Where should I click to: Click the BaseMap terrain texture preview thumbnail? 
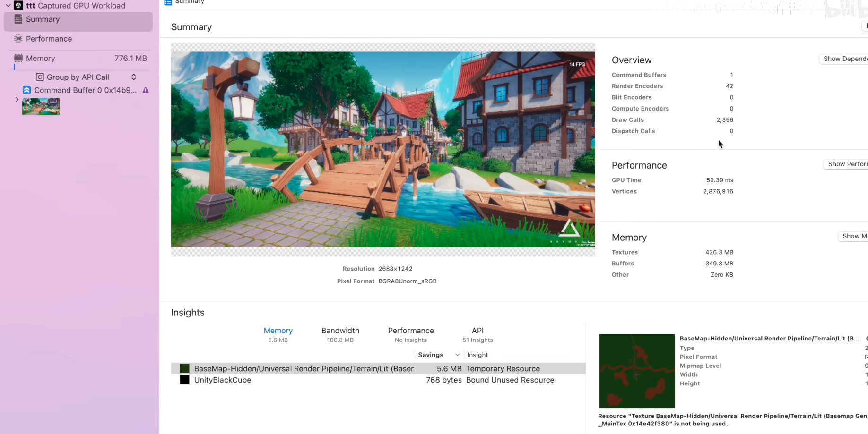[x=637, y=371]
